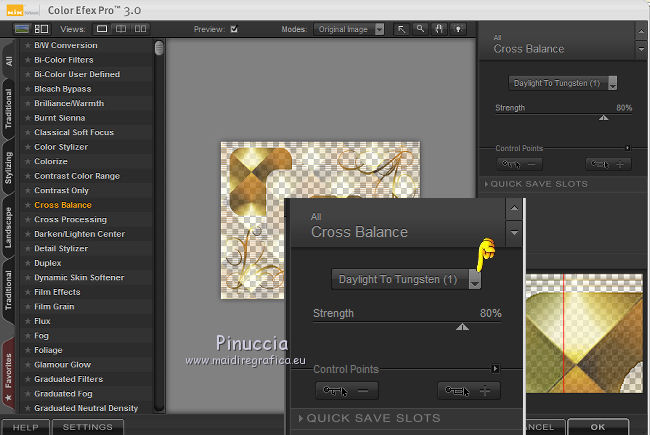650x435 pixels.
Task: Switch to split preview view
Action: click(121, 29)
